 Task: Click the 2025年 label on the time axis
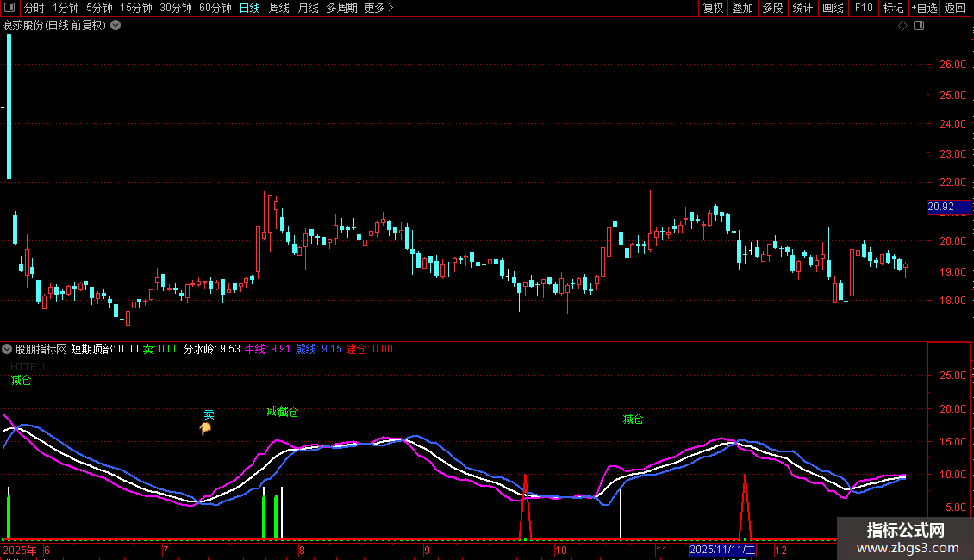coord(20,550)
